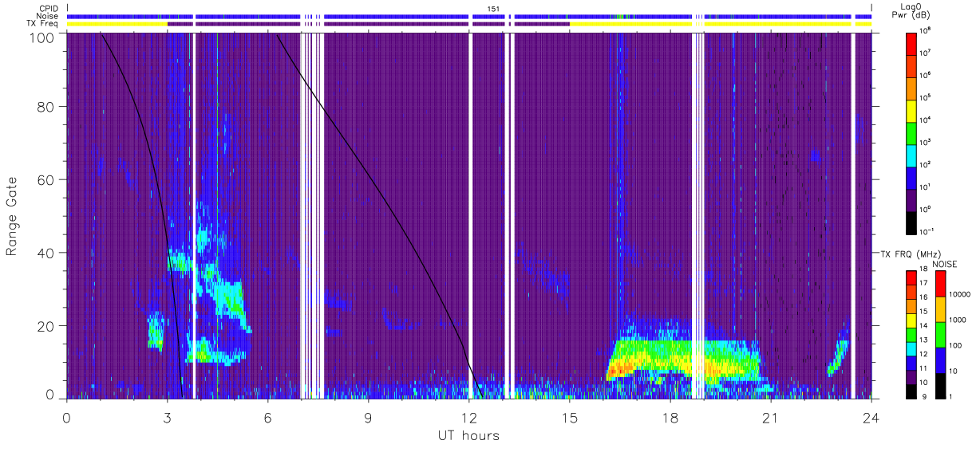980x452 pixels.
Task: Click the 12 MHz TX FRQ label
Action: click(x=923, y=353)
